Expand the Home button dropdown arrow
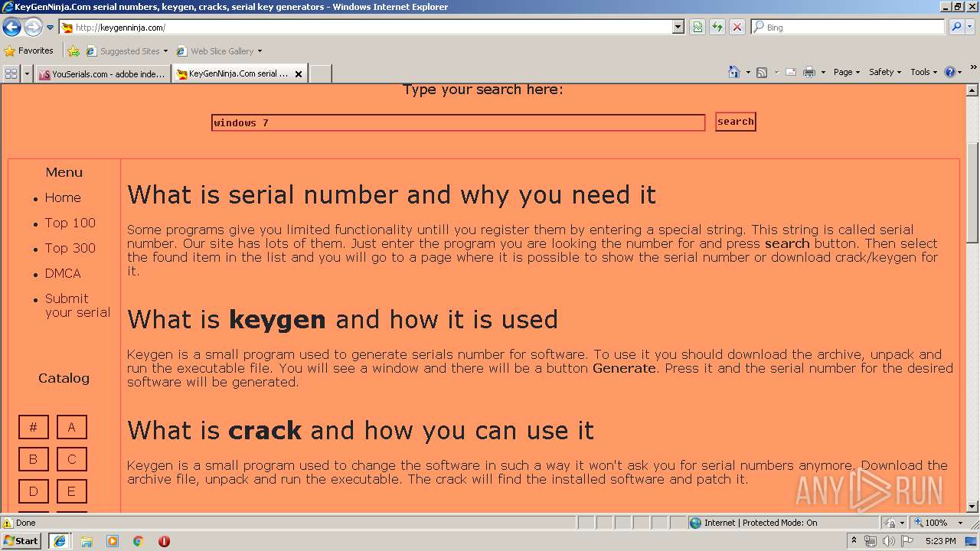This screenshot has width=980, height=551. 748,72
